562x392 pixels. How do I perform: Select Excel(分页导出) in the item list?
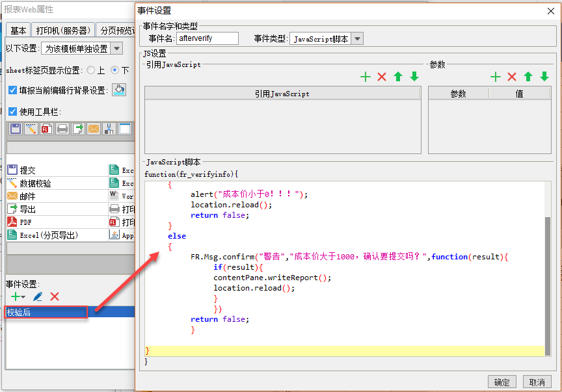[x=57, y=235]
